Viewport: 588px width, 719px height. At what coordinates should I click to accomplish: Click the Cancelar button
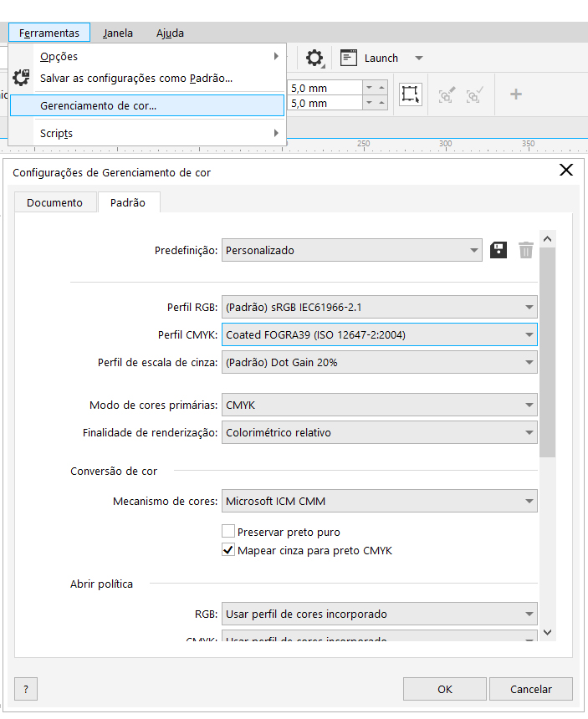(x=531, y=689)
